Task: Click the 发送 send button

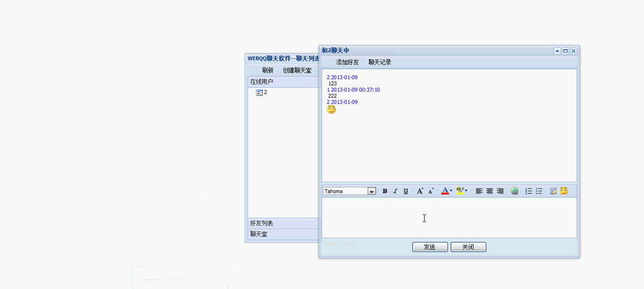Action: pos(430,247)
